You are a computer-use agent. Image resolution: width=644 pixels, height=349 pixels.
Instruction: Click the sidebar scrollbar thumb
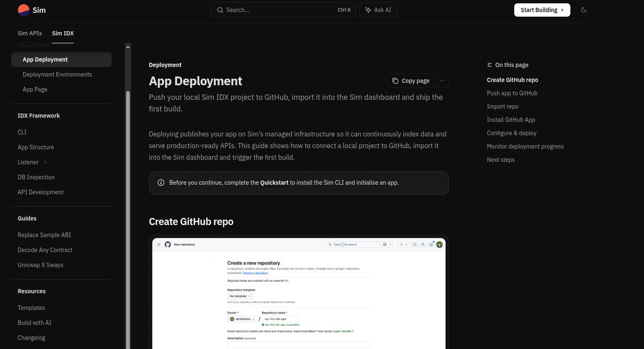pyautogui.click(x=128, y=220)
